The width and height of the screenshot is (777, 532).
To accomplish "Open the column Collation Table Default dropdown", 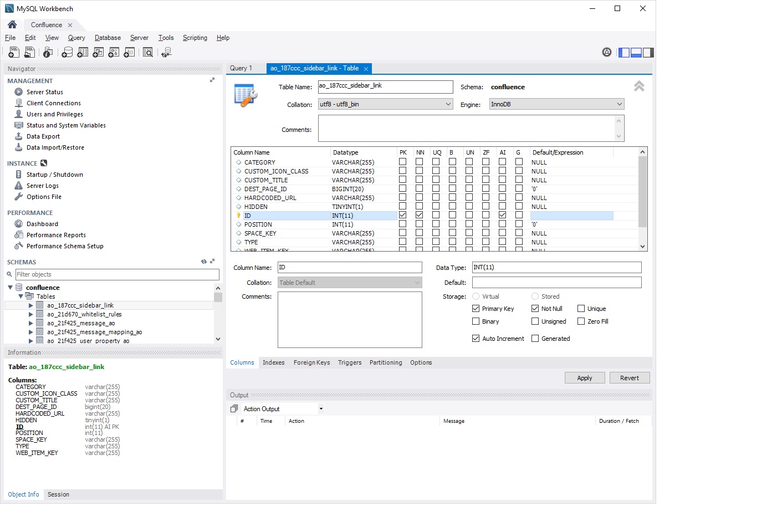I will pos(350,283).
